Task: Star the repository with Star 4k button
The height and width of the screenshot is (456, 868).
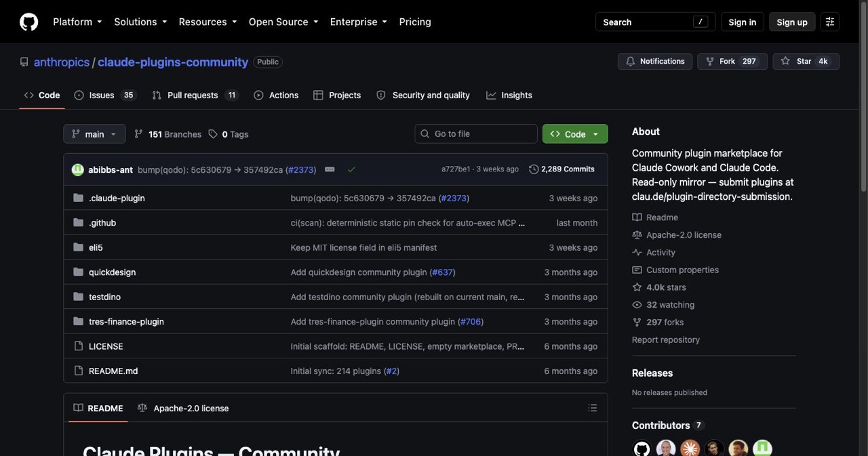Action: coord(806,61)
